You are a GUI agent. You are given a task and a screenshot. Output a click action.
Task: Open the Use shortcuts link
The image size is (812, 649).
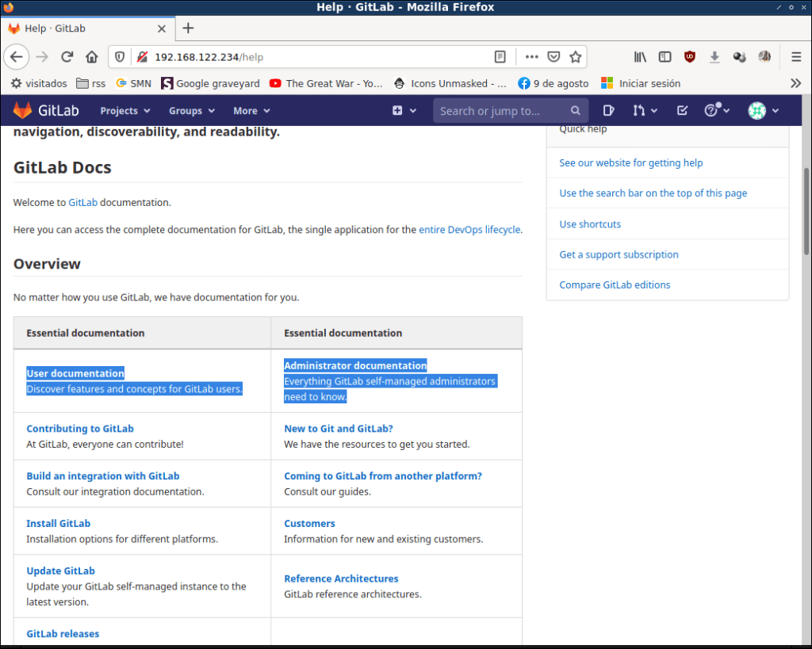590,224
